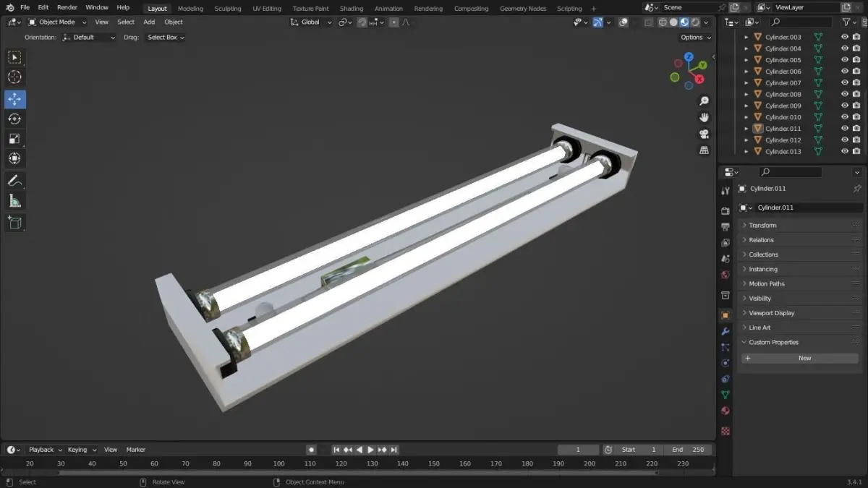The width and height of the screenshot is (868, 488).
Task: Choose the Move tool
Action: click(x=14, y=100)
